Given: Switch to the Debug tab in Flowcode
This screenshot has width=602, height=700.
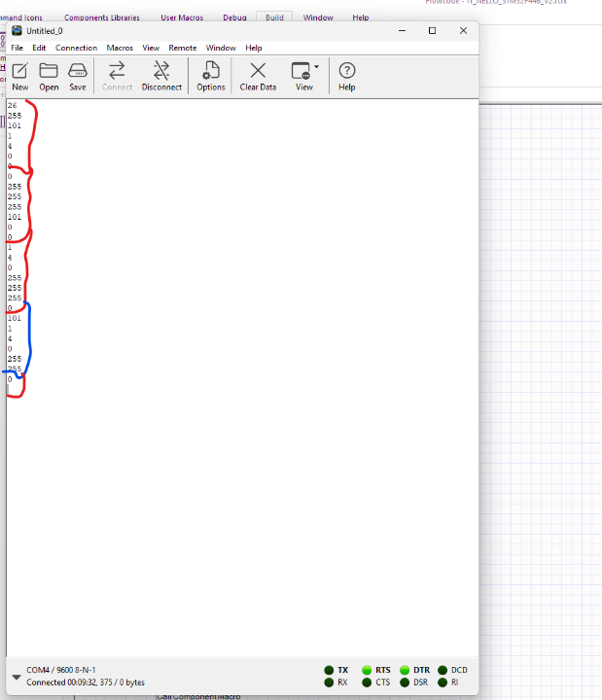Looking at the screenshot, I should tap(234, 17).
